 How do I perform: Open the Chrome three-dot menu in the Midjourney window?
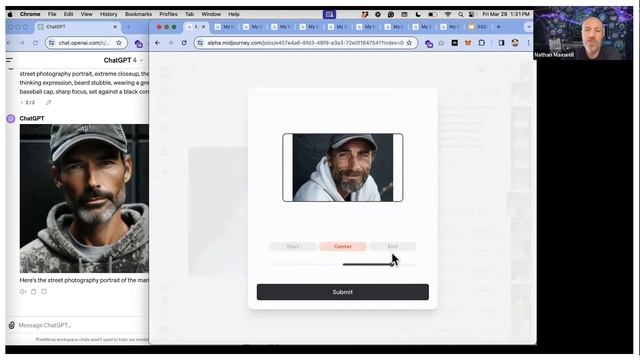click(x=528, y=43)
